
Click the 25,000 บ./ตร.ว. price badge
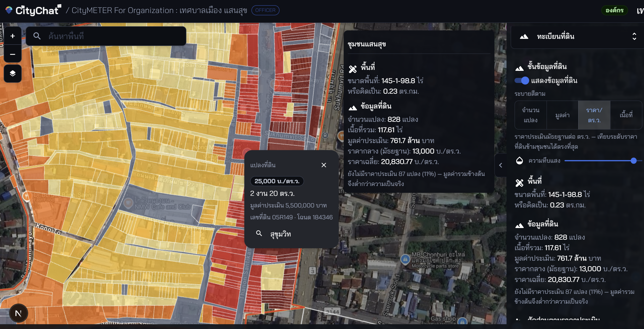click(277, 181)
